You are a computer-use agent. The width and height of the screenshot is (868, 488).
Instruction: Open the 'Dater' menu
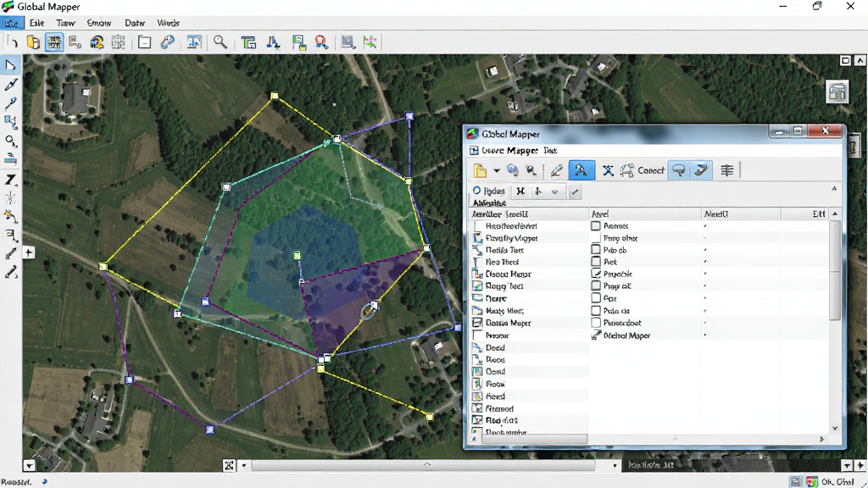pos(135,23)
